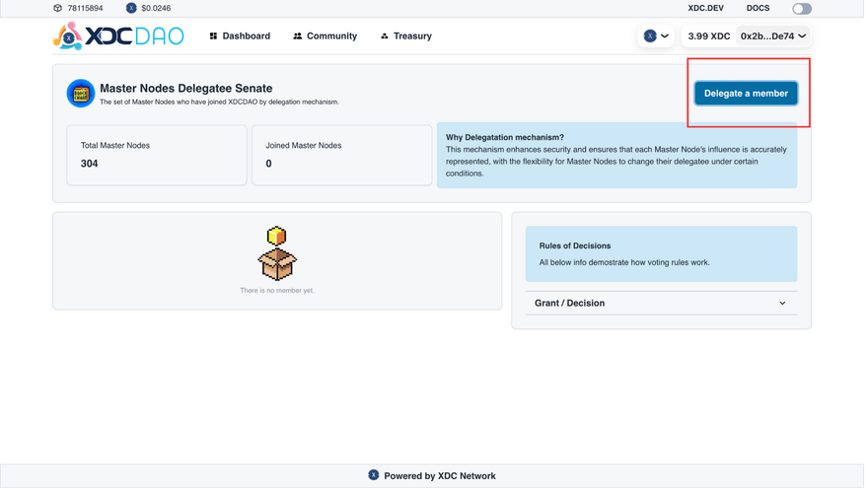Click the 3.99 XDC balance

(x=708, y=36)
